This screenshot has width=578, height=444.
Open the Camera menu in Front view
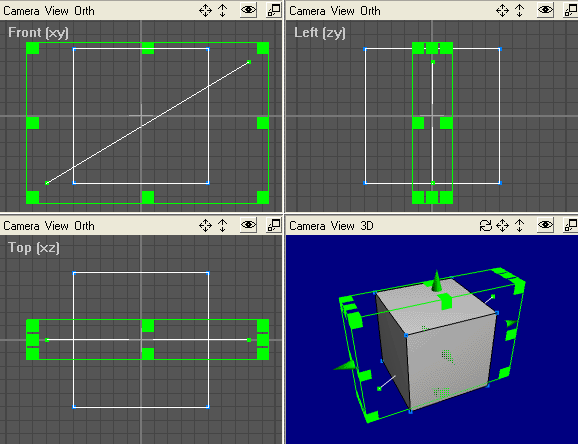[21, 11]
